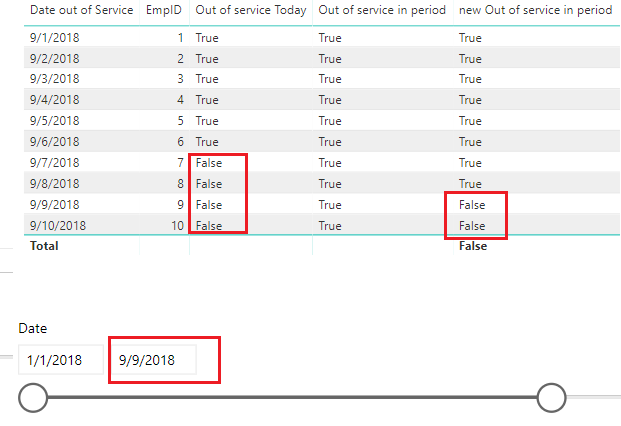Select the 9/4/2018 date cell
The height and width of the screenshot is (426, 621).
click(x=55, y=100)
